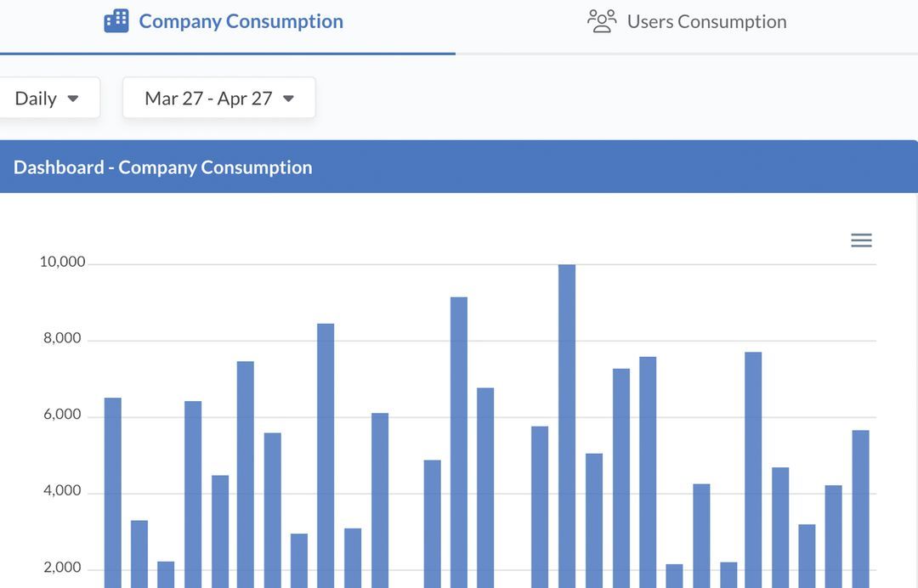Click the last bar at the chart's right edge
Screen dimensions: 918x588
tap(860, 508)
